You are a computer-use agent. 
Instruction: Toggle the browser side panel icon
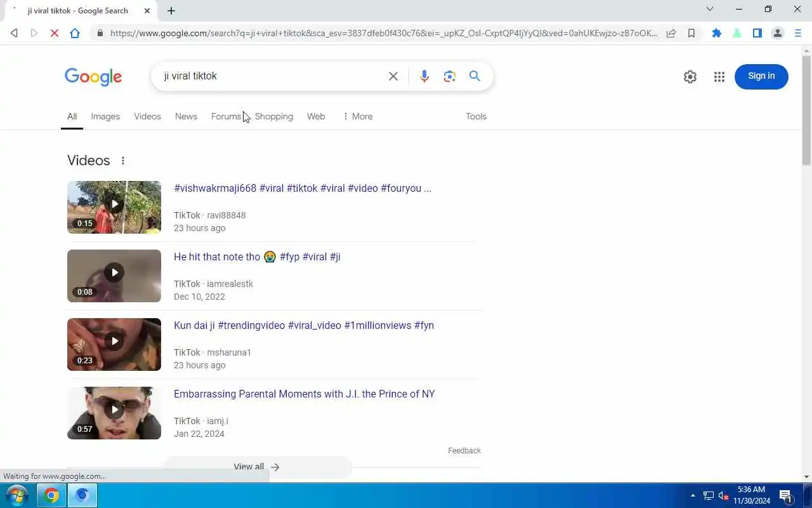[x=757, y=33]
